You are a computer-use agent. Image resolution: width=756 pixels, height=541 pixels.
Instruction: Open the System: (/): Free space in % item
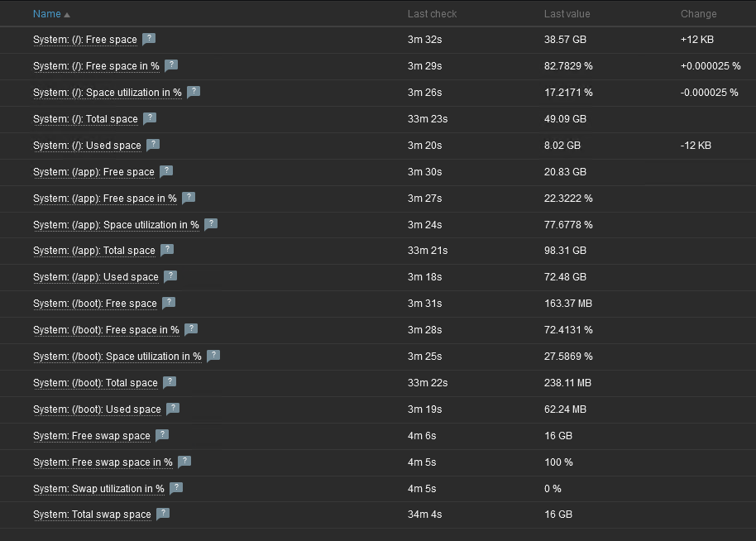click(96, 66)
